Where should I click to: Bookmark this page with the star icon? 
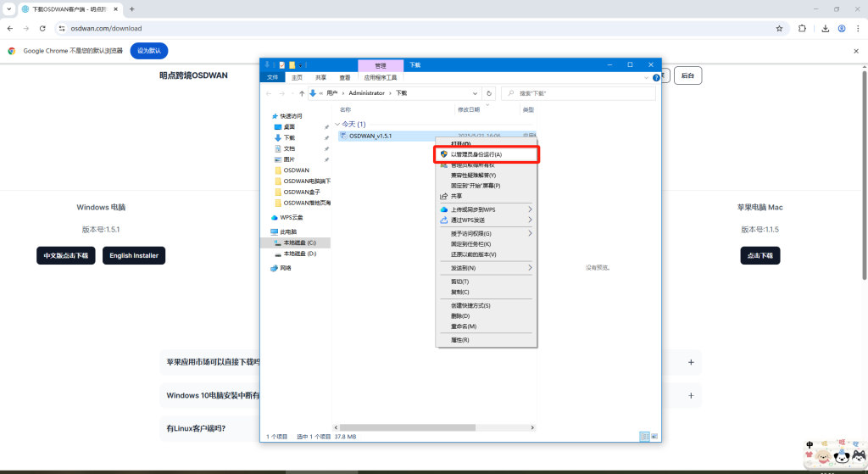tap(779, 28)
